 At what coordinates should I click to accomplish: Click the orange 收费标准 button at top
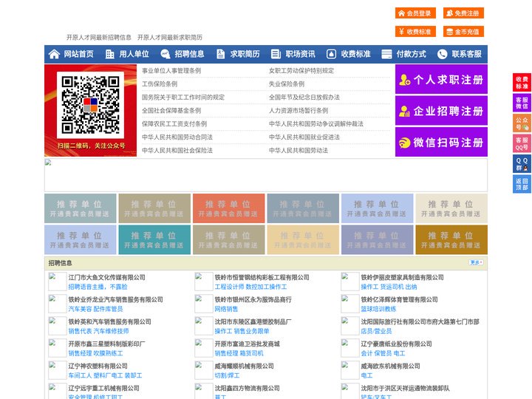[x=415, y=32]
